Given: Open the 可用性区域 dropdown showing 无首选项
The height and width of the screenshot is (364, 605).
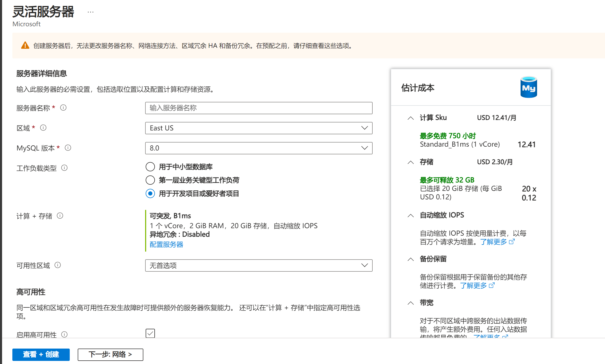Looking at the screenshot, I should [259, 265].
